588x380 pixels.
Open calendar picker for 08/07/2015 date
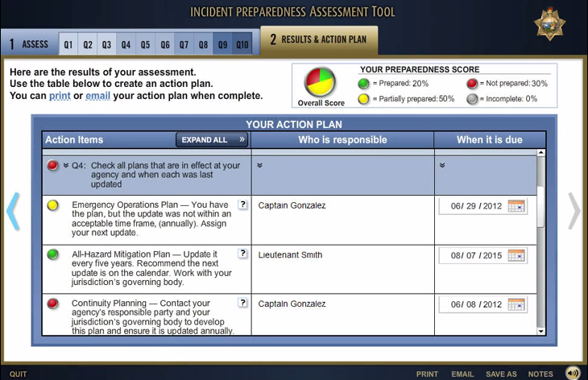(516, 255)
